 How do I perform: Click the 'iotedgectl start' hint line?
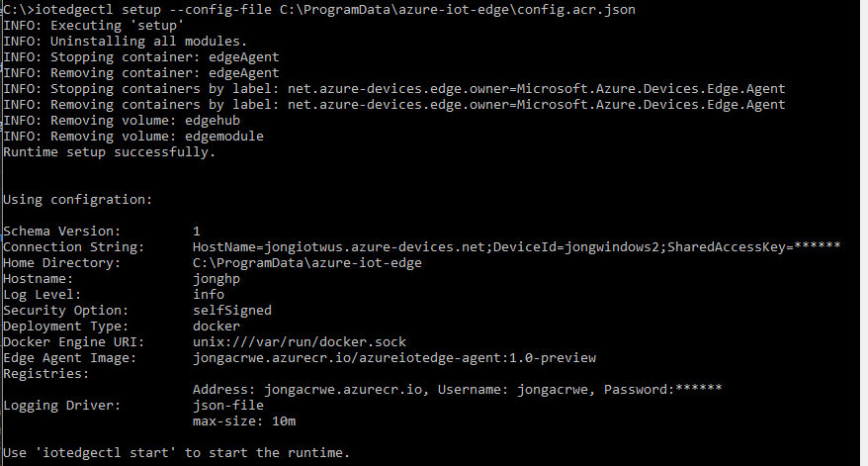(176, 452)
